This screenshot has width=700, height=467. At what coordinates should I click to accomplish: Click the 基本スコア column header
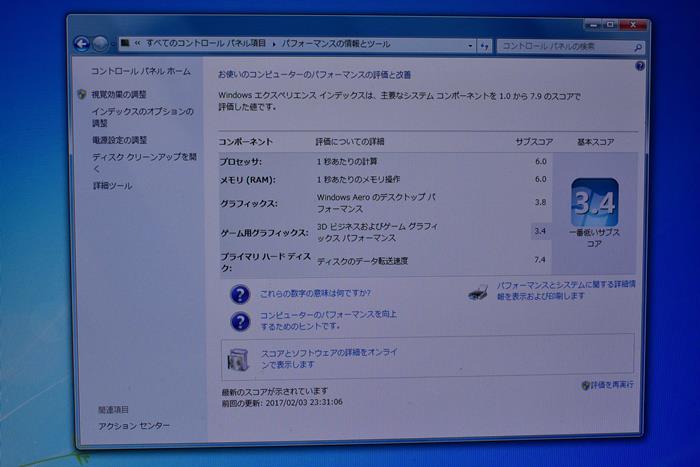595,142
